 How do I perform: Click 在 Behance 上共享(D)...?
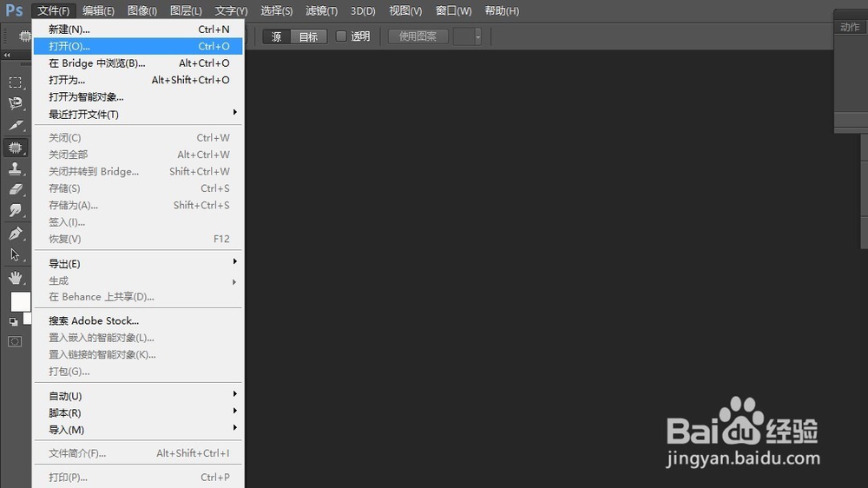(138, 297)
